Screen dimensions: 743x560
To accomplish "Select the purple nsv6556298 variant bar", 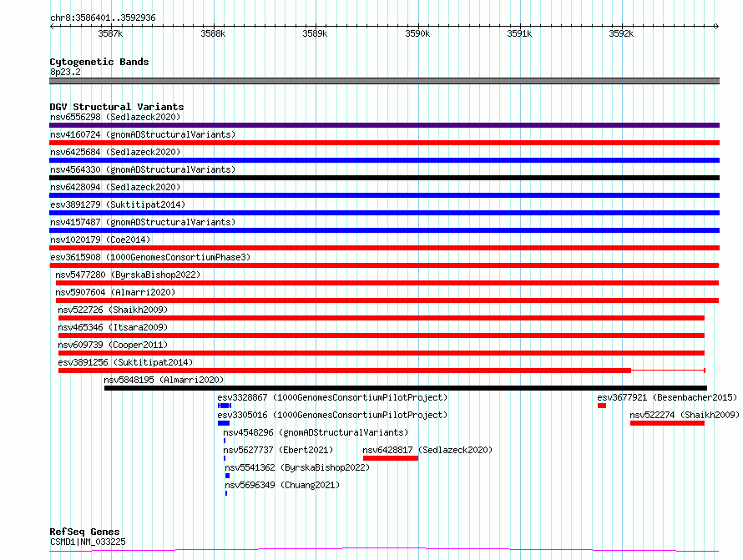I will 384,125.
